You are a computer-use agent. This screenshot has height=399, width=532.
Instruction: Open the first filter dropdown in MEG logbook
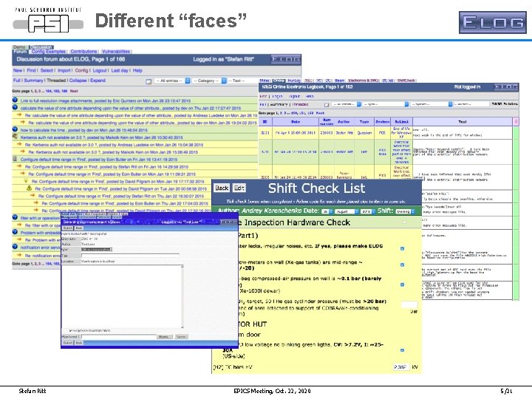click(x=347, y=104)
